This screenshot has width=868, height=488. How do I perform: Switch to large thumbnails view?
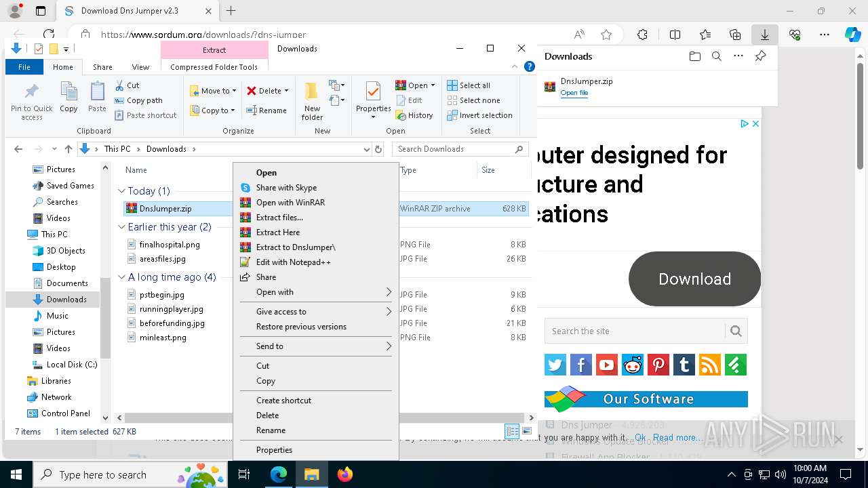pos(527,431)
